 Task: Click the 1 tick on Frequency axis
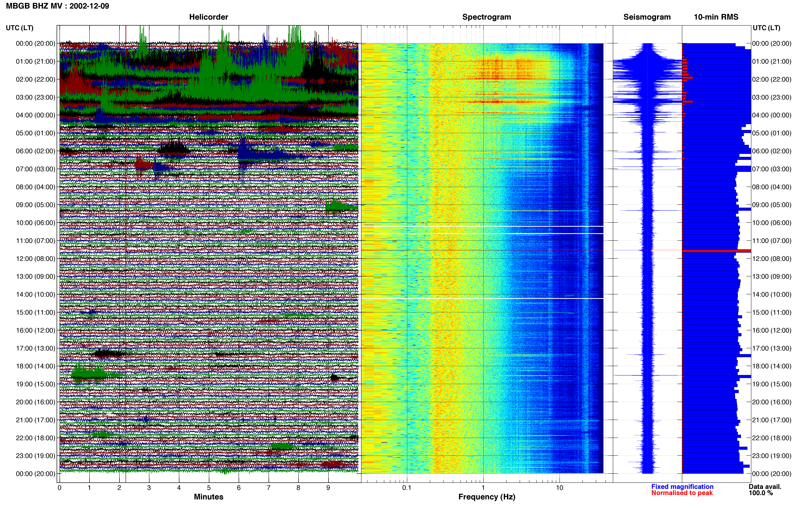tap(483, 488)
